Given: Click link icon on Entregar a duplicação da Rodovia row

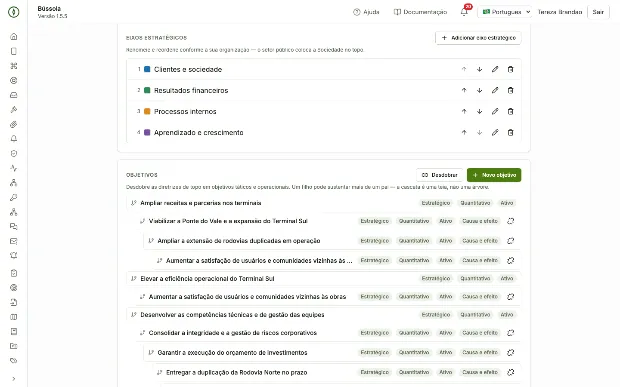Looking at the screenshot, I should tap(510, 372).
